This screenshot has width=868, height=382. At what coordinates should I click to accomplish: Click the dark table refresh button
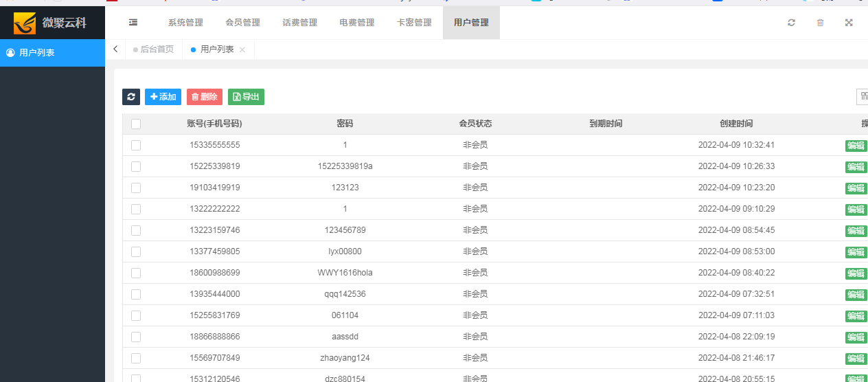pos(131,97)
